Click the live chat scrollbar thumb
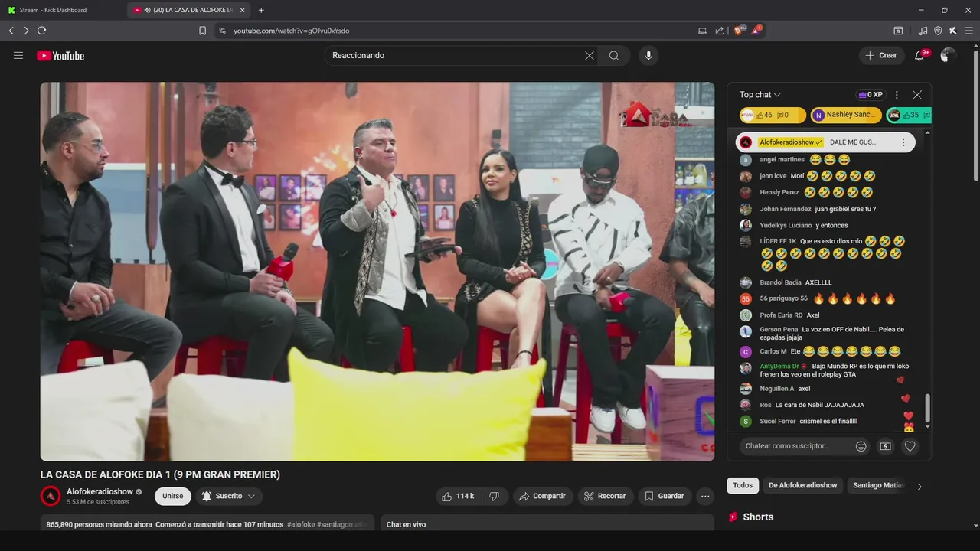Image resolution: width=980 pixels, height=551 pixels. pos(927,409)
